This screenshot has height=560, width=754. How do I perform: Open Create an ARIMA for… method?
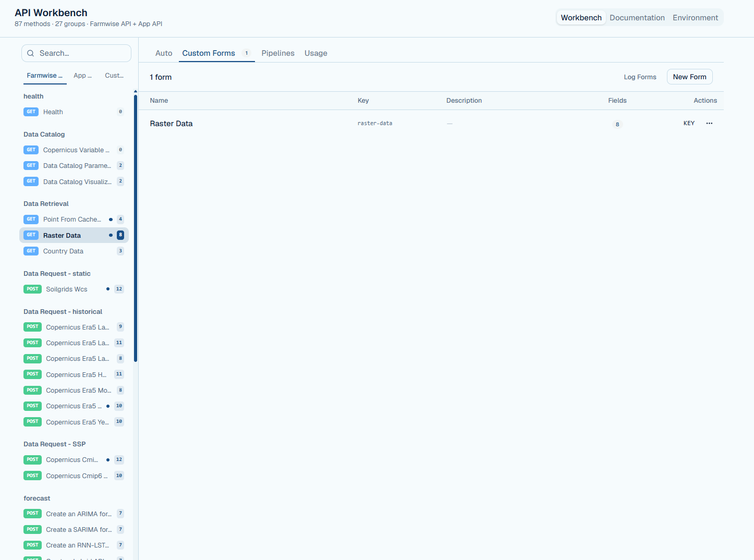tap(74, 514)
